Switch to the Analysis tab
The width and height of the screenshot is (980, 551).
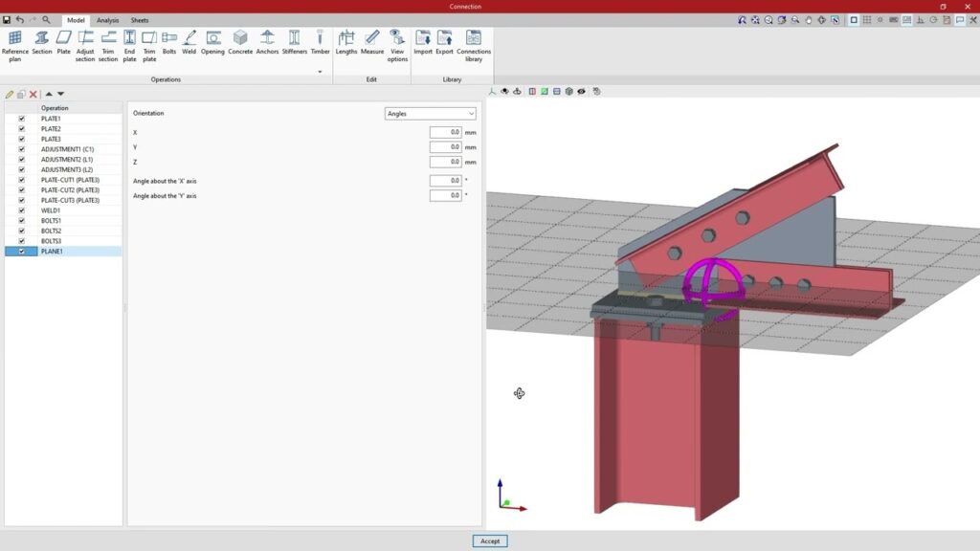(108, 20)
